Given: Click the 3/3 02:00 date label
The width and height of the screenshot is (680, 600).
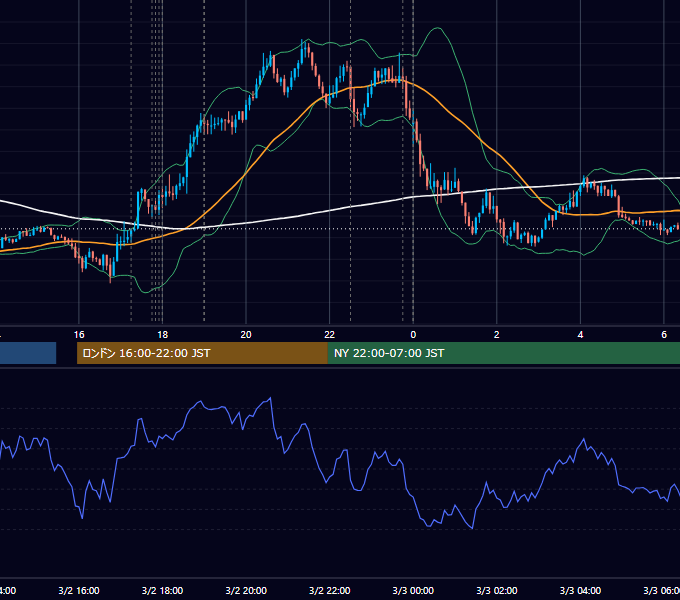Looking at the screenshot, I should pos(497,590).
